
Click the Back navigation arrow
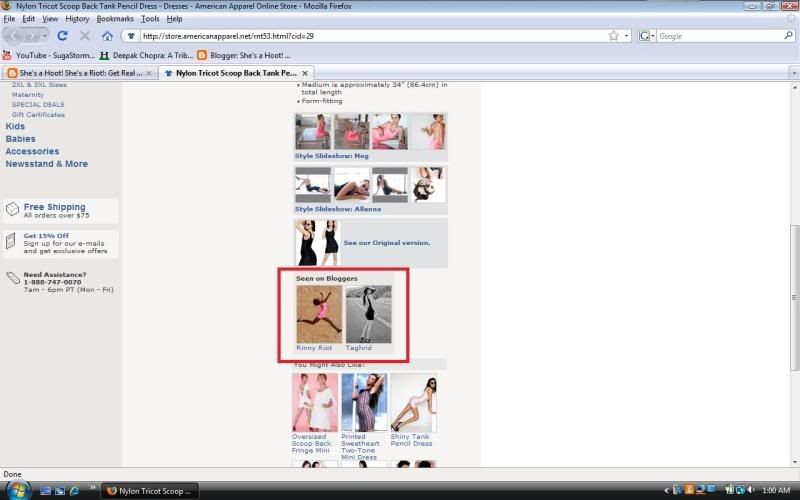pos(14,36)
